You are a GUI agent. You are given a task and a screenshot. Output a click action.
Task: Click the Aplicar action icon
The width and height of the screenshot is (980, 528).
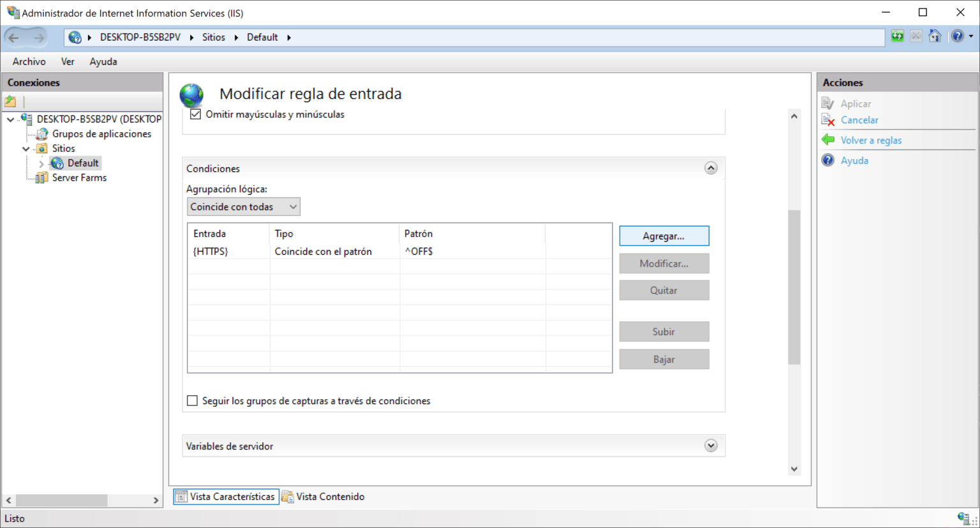pyautogui.click(x=828, y=103)
